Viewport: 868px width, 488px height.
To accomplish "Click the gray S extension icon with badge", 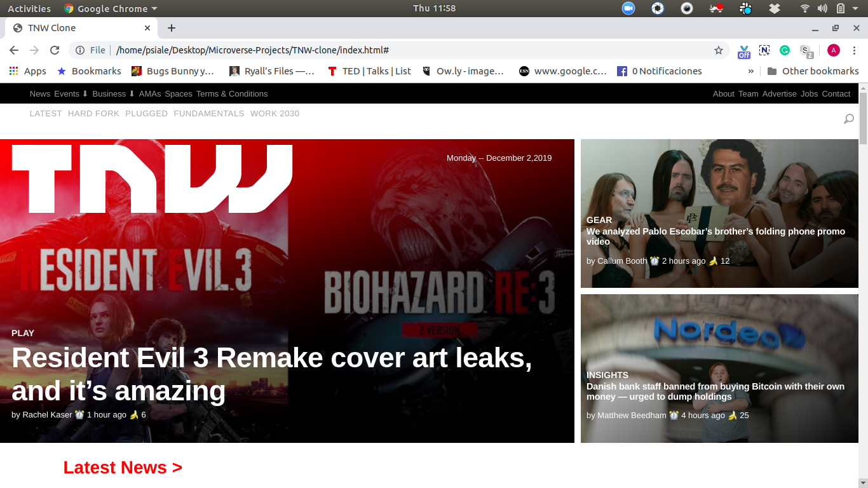I will click(806, 51).
